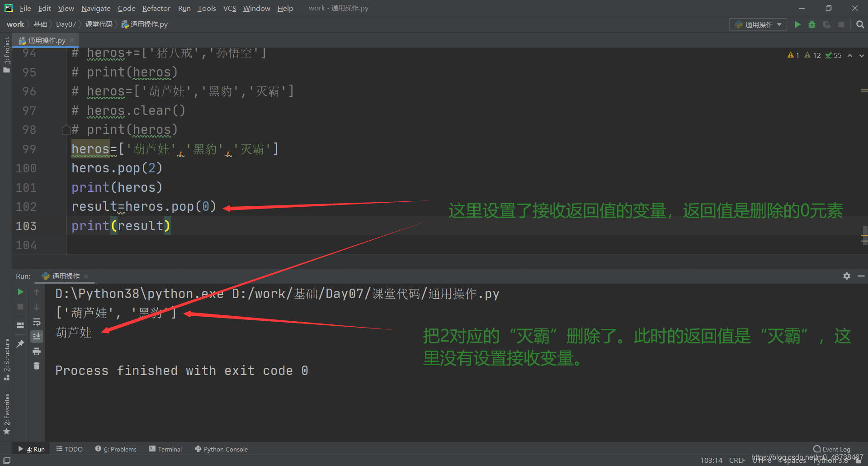Viewport: 868px width, 466px height.
Task: Change CRLF line separator in status bar
Action: [737, 460]
